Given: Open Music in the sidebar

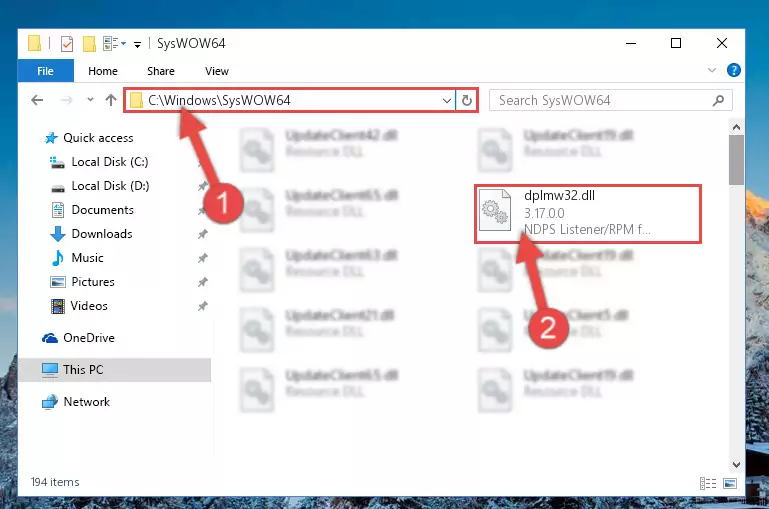Looking at the screenshot, I should click(87, 258).
